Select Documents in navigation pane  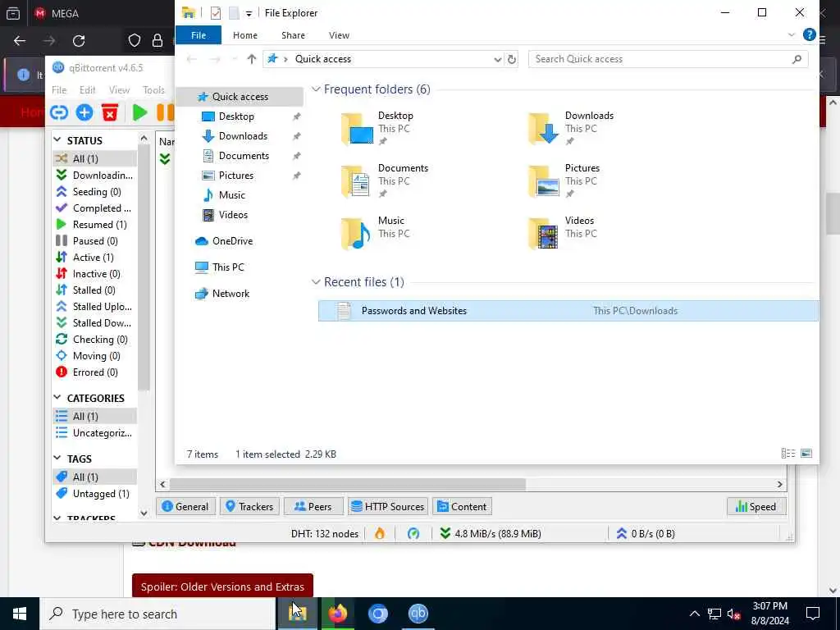pos(244,156)
